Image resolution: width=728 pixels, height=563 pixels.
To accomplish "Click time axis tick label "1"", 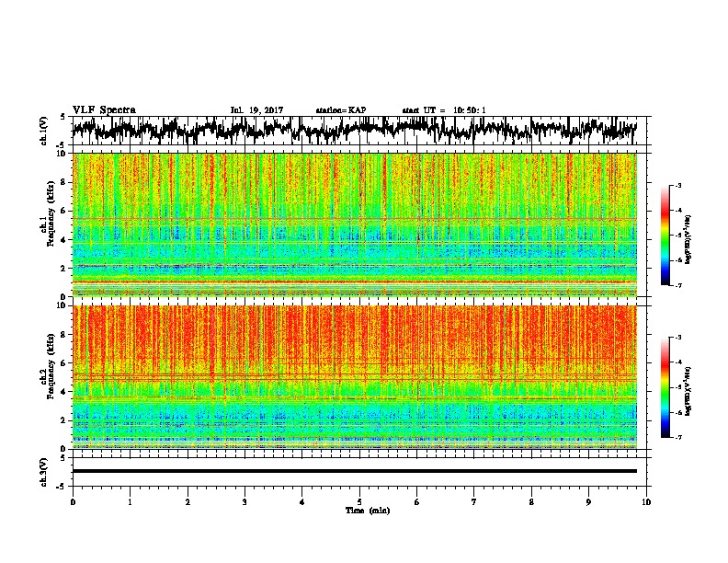I will pos(130,502).
